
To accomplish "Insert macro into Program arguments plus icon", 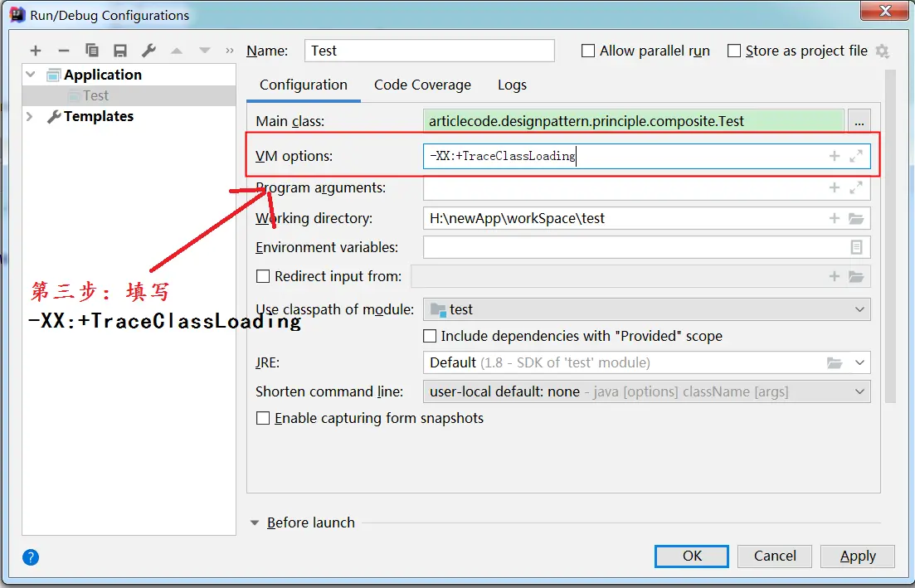I will point(835,187).
